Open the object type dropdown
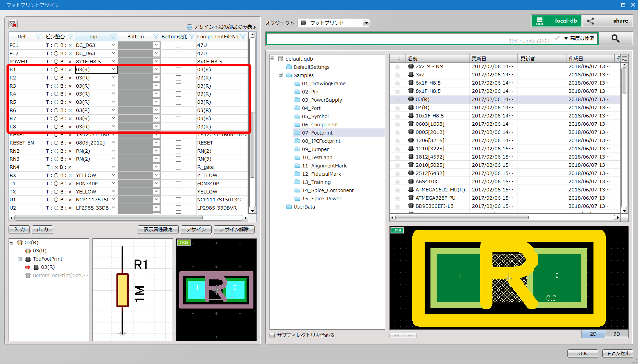Screen dimensions: 638x364 [x=366, y=23]
